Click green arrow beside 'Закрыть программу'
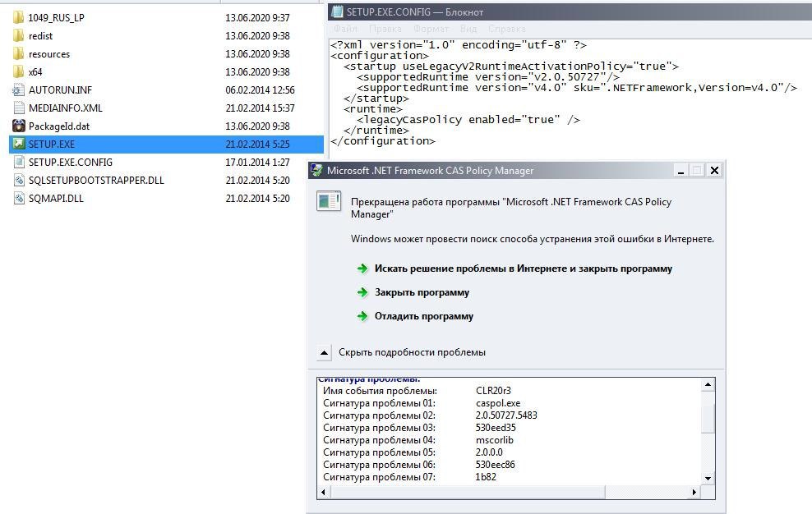This screenshot has width=812, height=514. pos(362,292)
